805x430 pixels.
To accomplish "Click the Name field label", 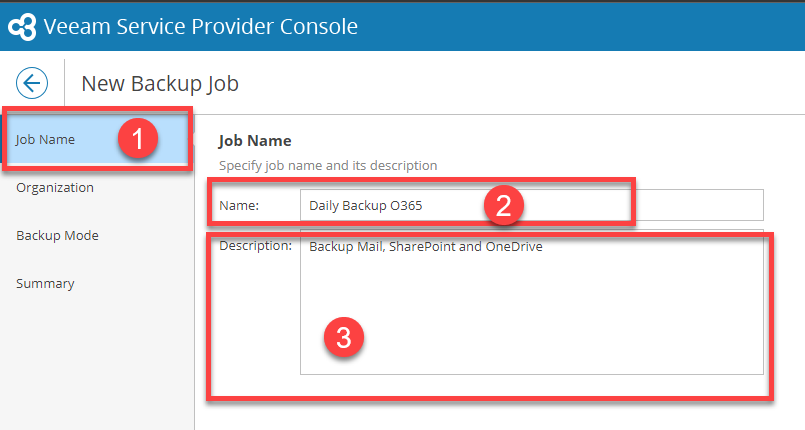I will click(x=239, y=205).
